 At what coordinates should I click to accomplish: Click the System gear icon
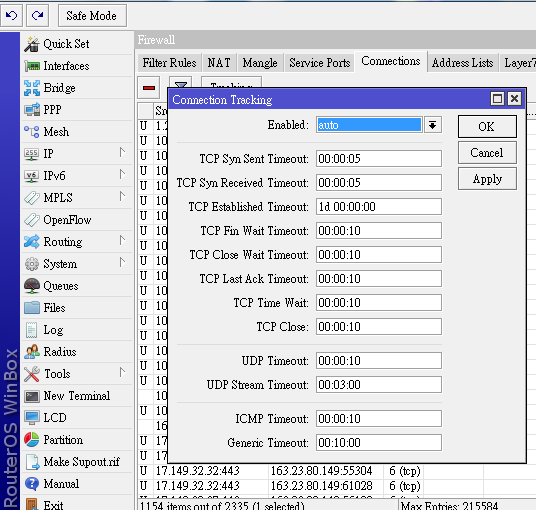[32, 264]
